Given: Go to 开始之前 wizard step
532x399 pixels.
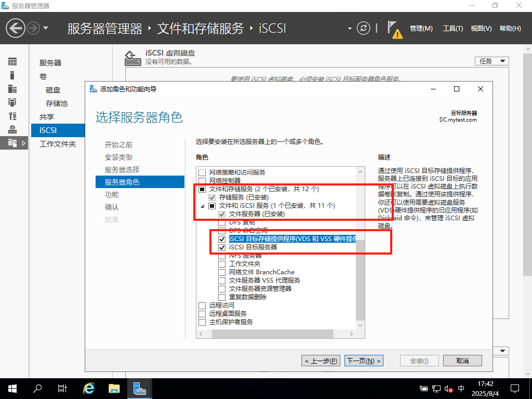Looking at the screenshot, I should (118, 145).
